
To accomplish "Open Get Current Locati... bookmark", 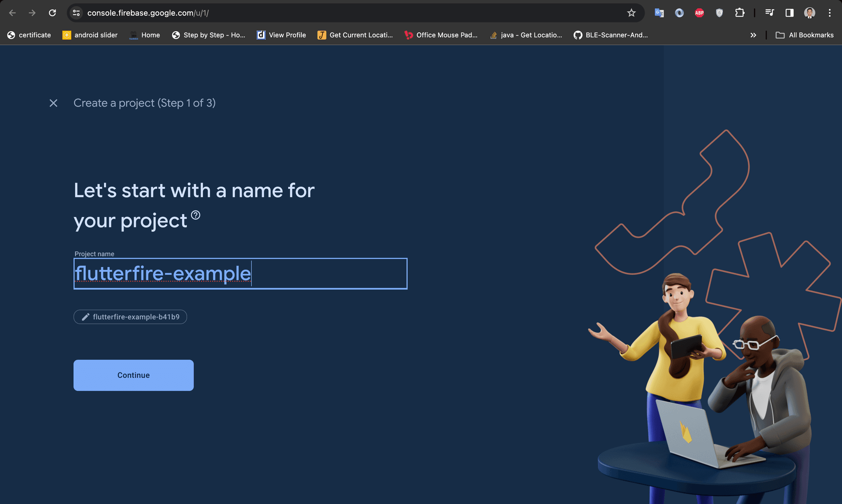I will pos(355,35).
